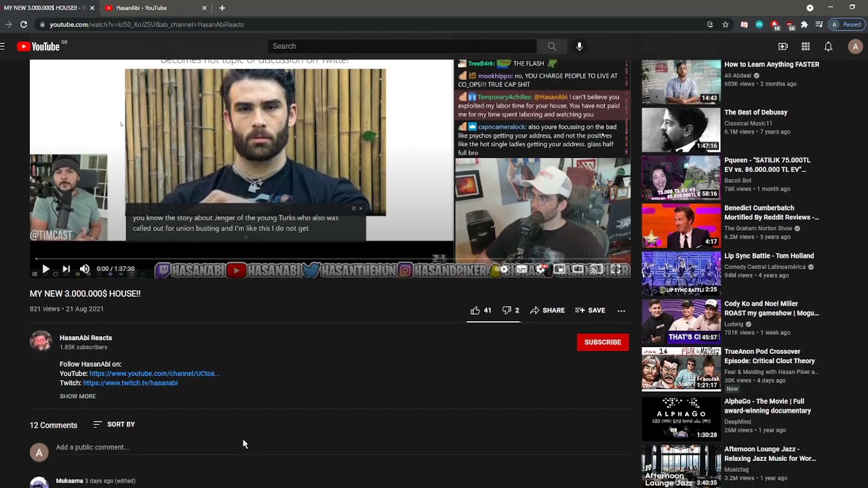Click the install/download icon in address bar
This screenshot has height=488, width=868.
pos(710,24)
